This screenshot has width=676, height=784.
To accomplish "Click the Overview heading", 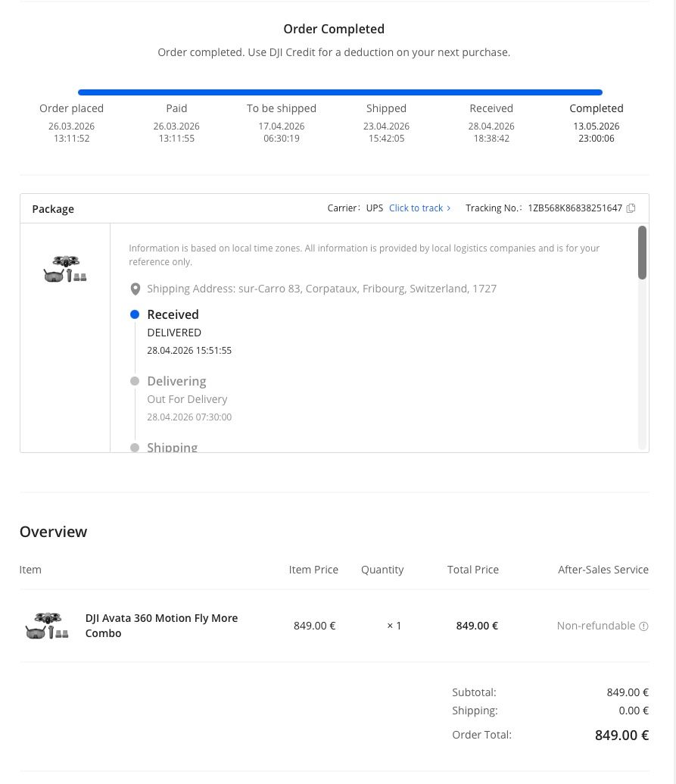I will [54, 532].
